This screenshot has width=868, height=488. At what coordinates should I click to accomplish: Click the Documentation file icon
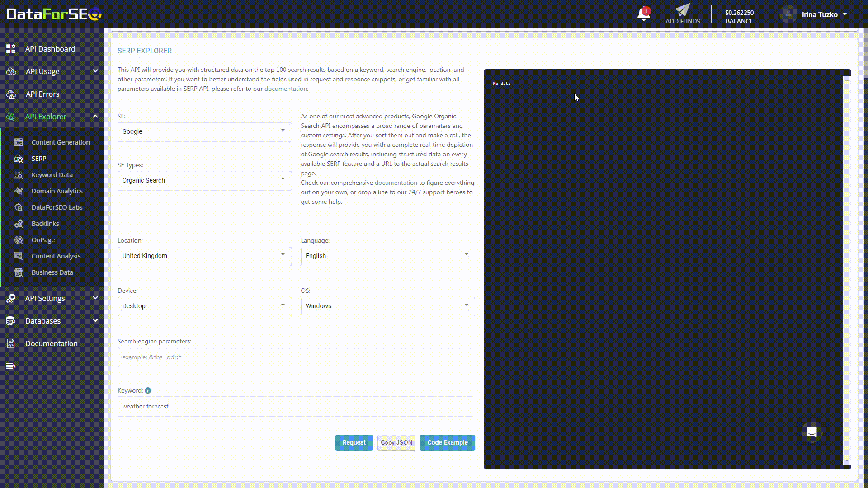11,343
